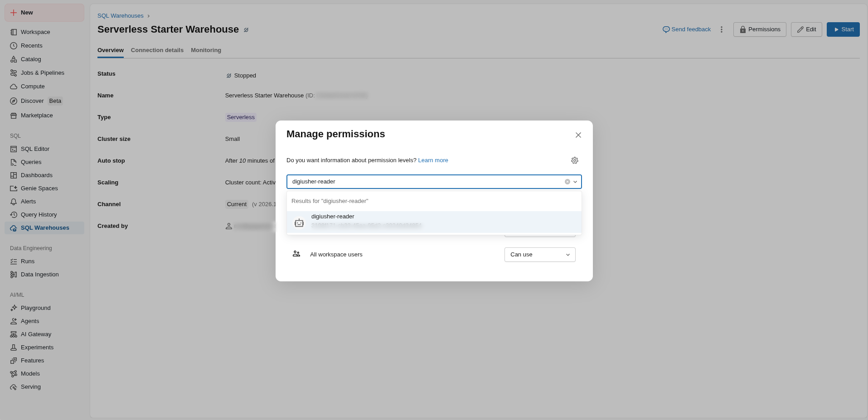The image size is (868, 420).
Task: Open the Features icon
Action: (14, 361)
